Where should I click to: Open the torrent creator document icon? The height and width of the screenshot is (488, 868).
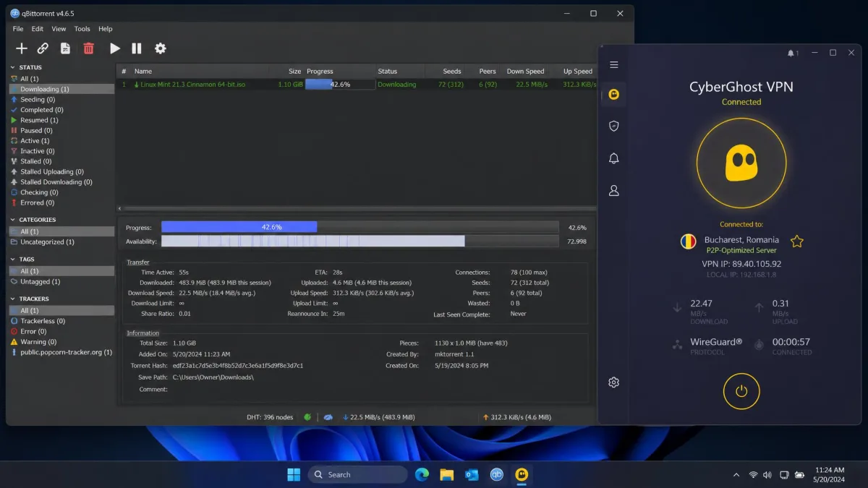[65, 48]
